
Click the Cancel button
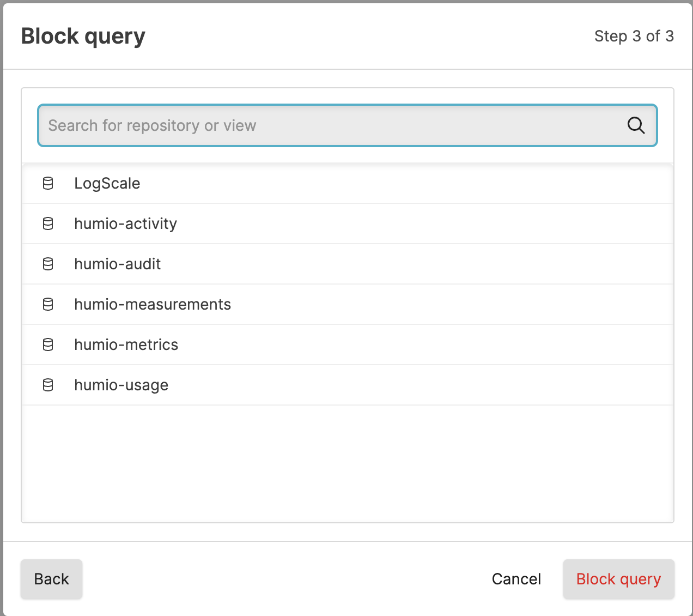(516, 579)
